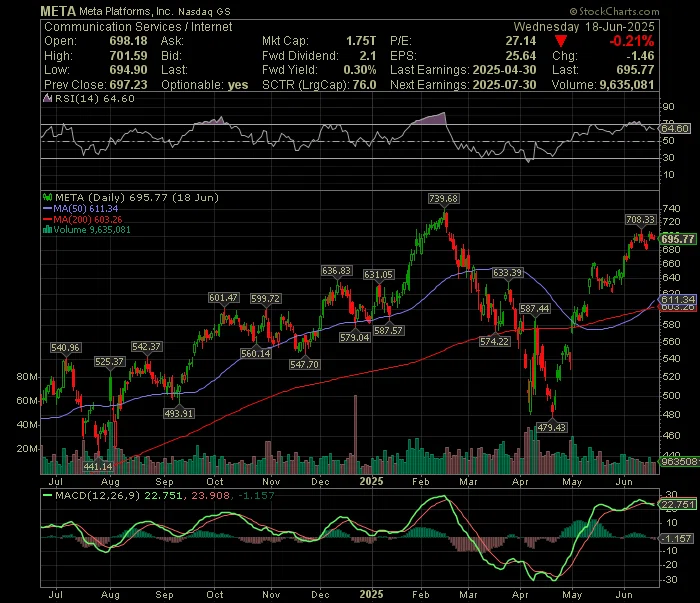700x603 pixels.
Task: Click the SCTR (LrgCap) value 76.0
Action: (x=364, y=85)
